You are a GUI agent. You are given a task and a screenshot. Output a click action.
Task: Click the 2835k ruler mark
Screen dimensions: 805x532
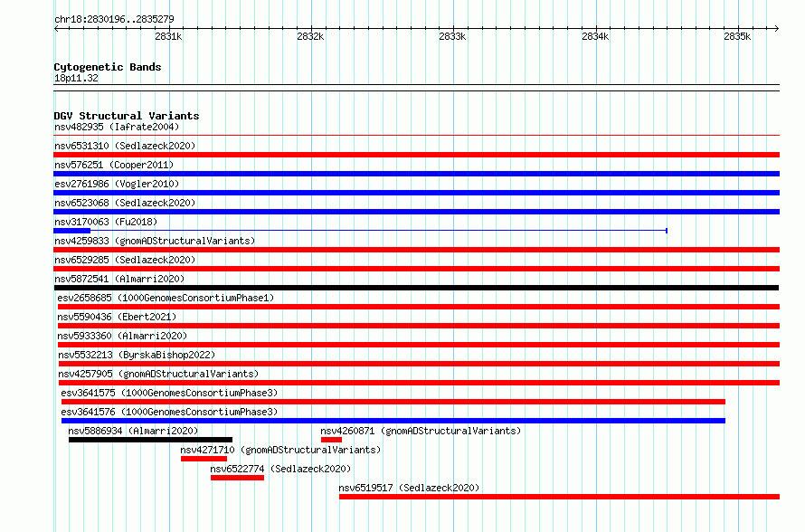click(x=738, y=36)
